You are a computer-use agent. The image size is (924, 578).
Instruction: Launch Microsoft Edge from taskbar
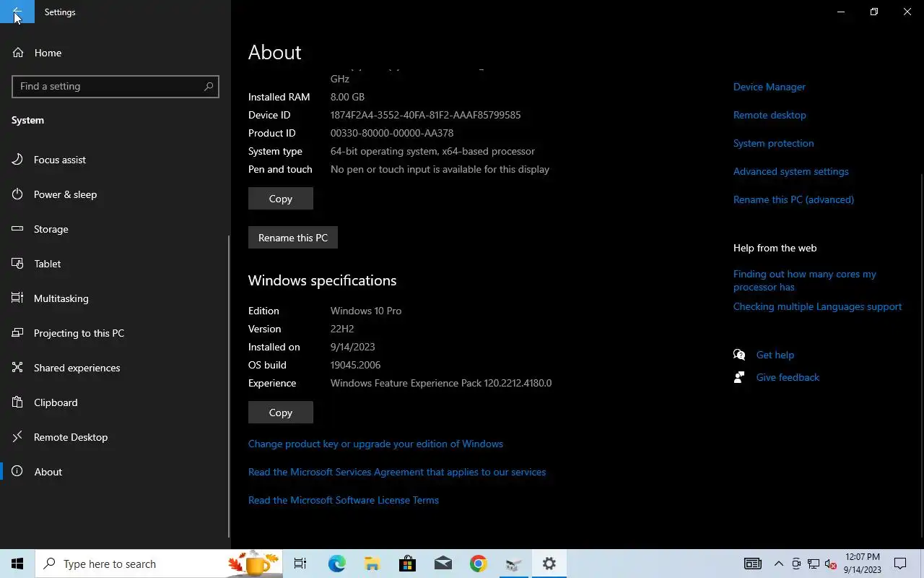(336, 564)
